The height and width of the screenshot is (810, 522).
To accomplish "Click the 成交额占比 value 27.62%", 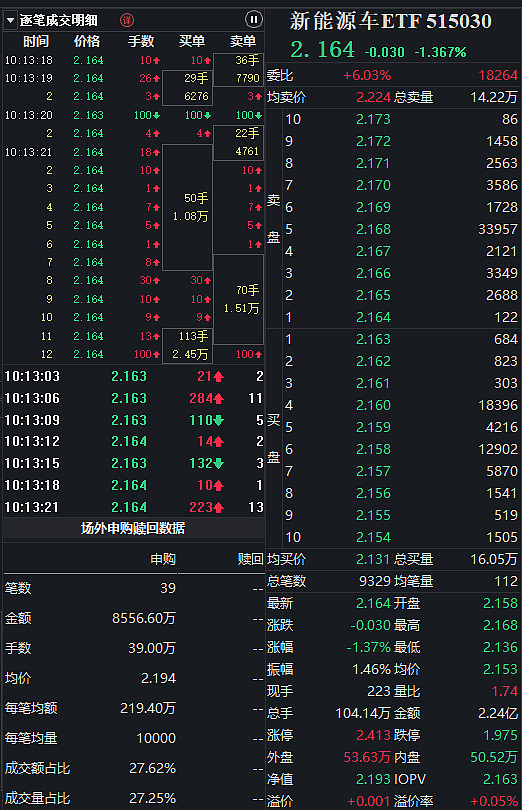I will (x=152, y=768).
